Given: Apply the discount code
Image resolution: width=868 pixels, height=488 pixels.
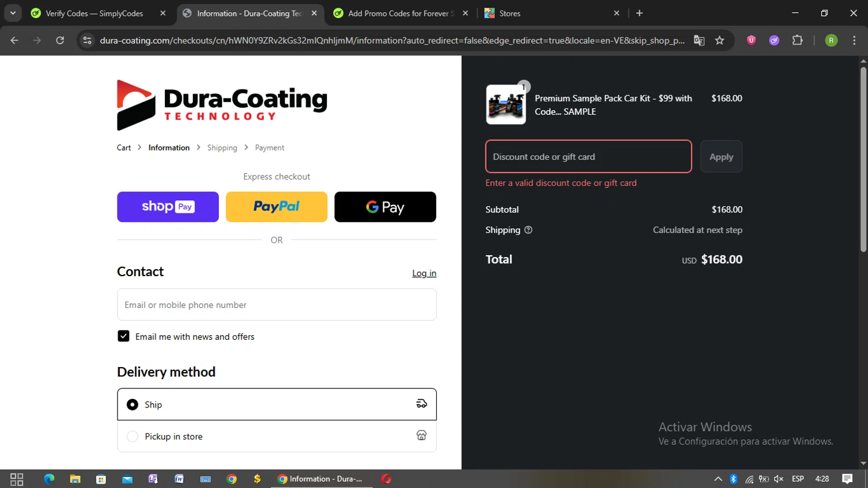Looking at the screenshot, I should point(721,156).
